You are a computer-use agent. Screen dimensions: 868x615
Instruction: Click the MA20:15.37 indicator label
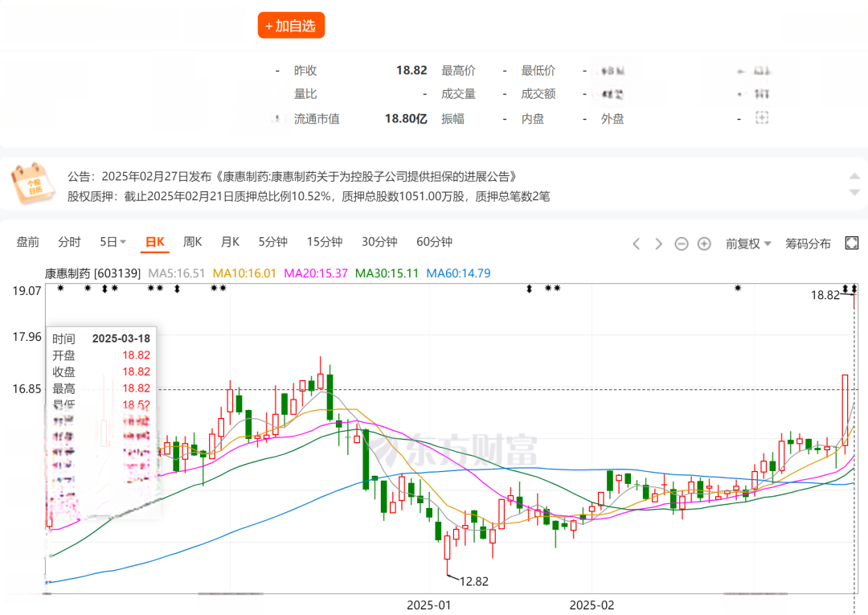316,273
